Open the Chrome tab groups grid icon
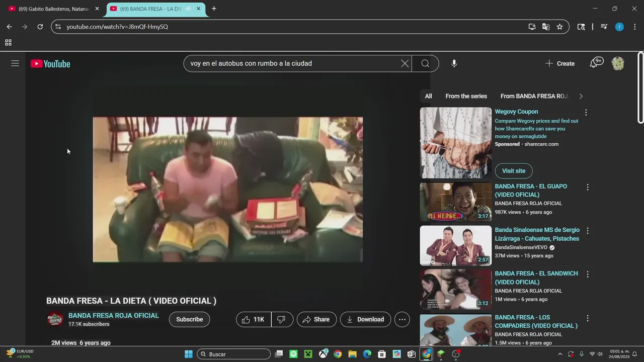Image resolution: width=644 pixels, height=362 pixels. (8, 43)
